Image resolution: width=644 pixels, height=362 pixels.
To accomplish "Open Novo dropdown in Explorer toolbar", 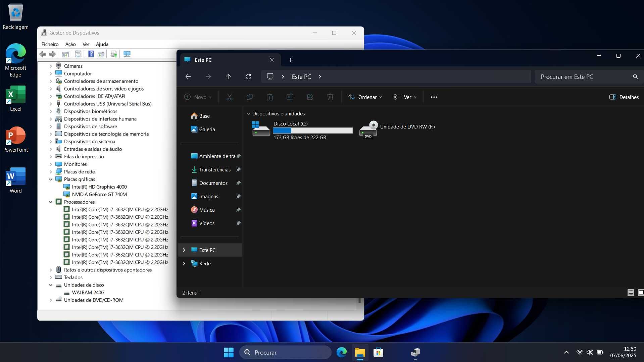I will (198, 97).
